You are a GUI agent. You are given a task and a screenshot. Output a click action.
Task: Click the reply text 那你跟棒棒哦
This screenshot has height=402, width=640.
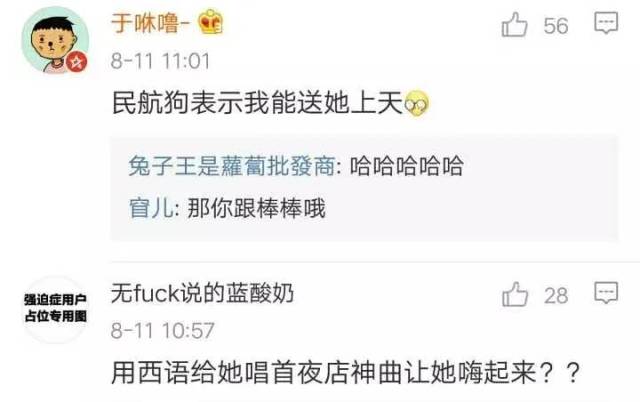(256, 208)
